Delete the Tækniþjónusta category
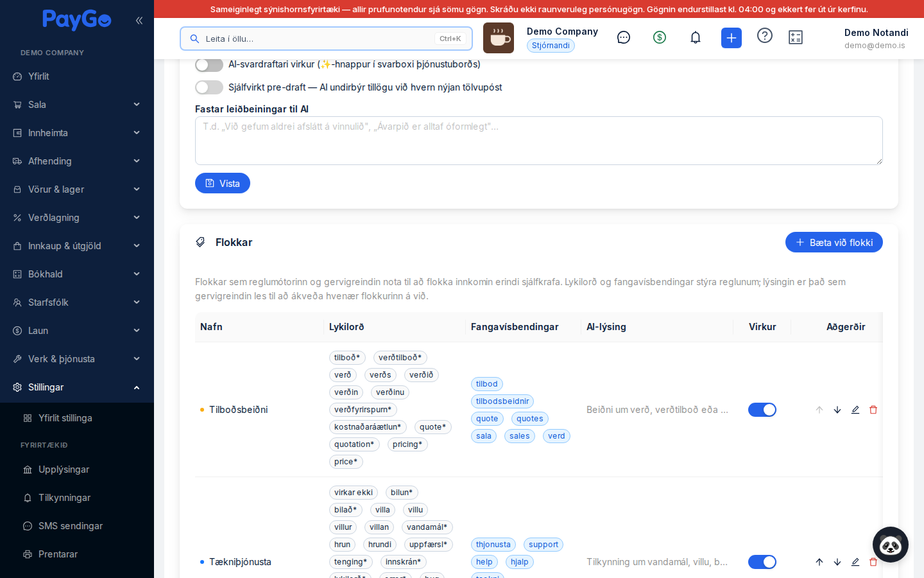This screenshot has width=924, height=578. 873,562
